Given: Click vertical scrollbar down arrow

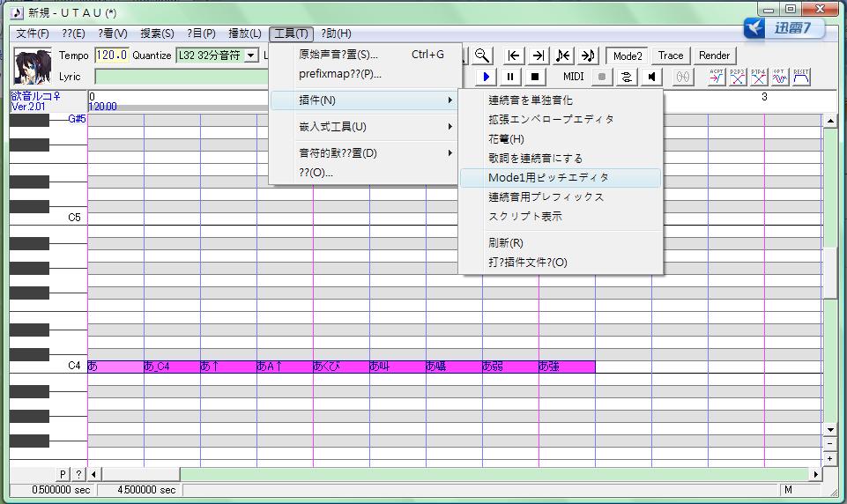Looking at the screenshot, I should pyautogui.click(x=830, y=430).
